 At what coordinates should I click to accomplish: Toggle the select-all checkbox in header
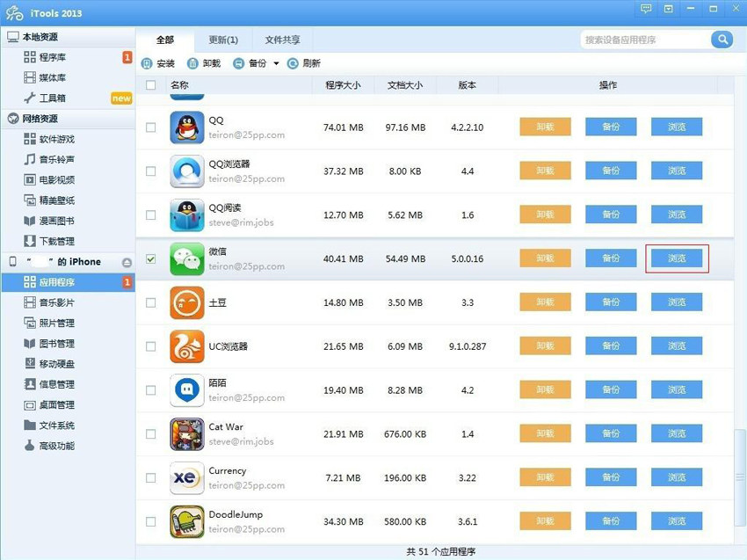(x=151, y=85)
